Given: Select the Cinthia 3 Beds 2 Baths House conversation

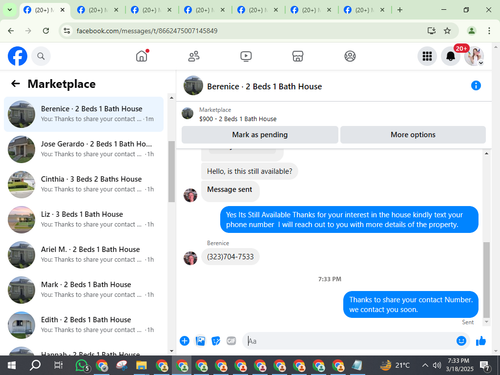Looking at the screenshot, I should pos(84,184).
